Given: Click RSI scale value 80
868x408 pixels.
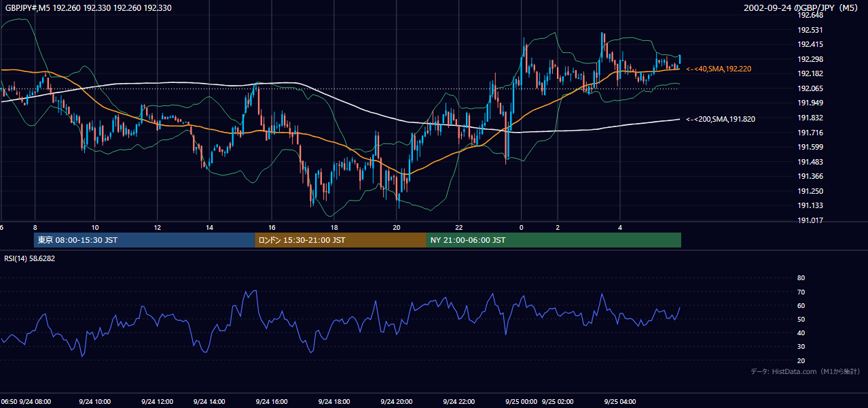Looking at the screenshot, I should click(x=801, y=278).
